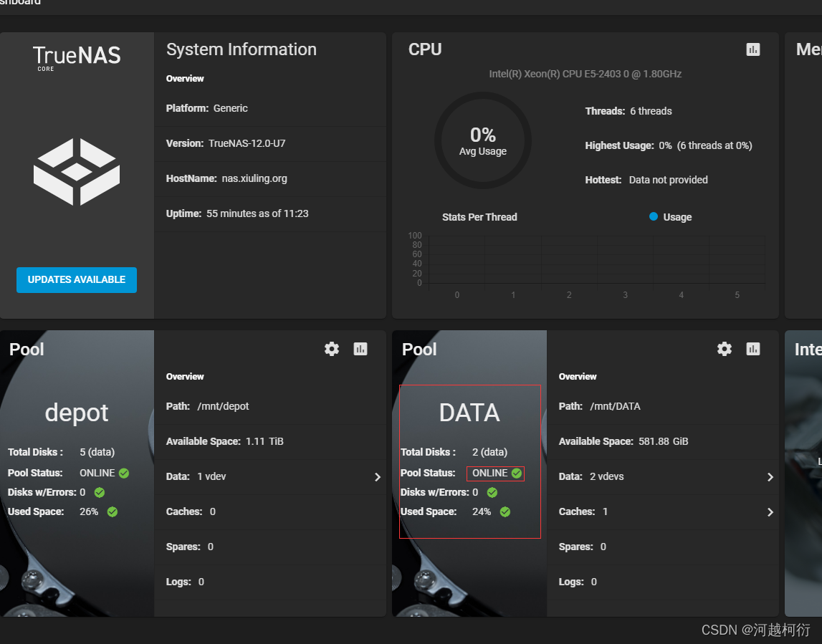Click depot Used Space green check icon
Screen dimensions: 822x644
pos(113,512)
